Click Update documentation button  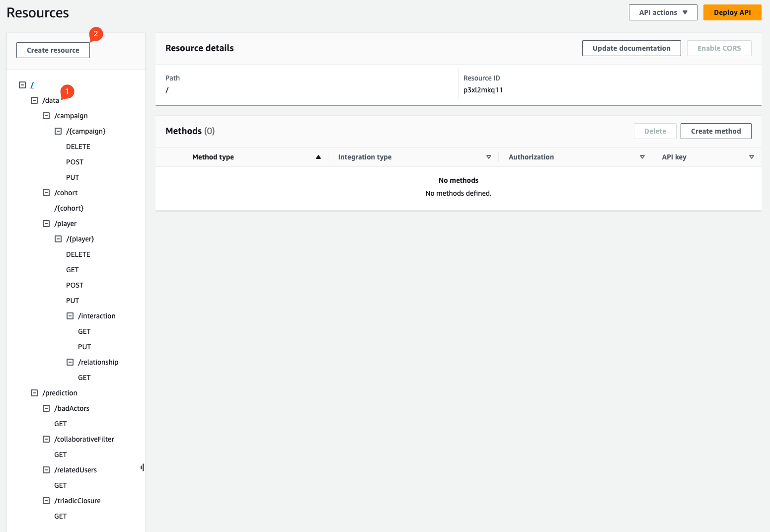[631, 48]
